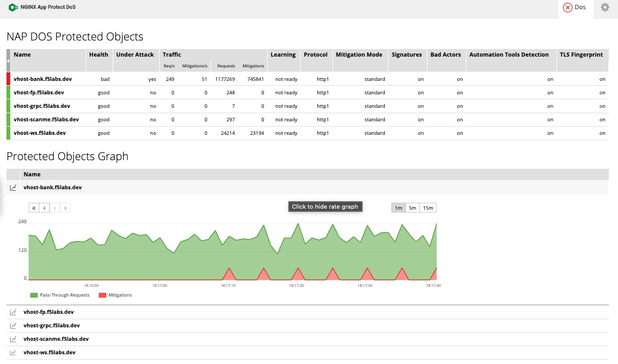
Task: Open vhost-scanme.f5labs.dev in objects table
Action: pyautogui.click(x=46, y=119)
